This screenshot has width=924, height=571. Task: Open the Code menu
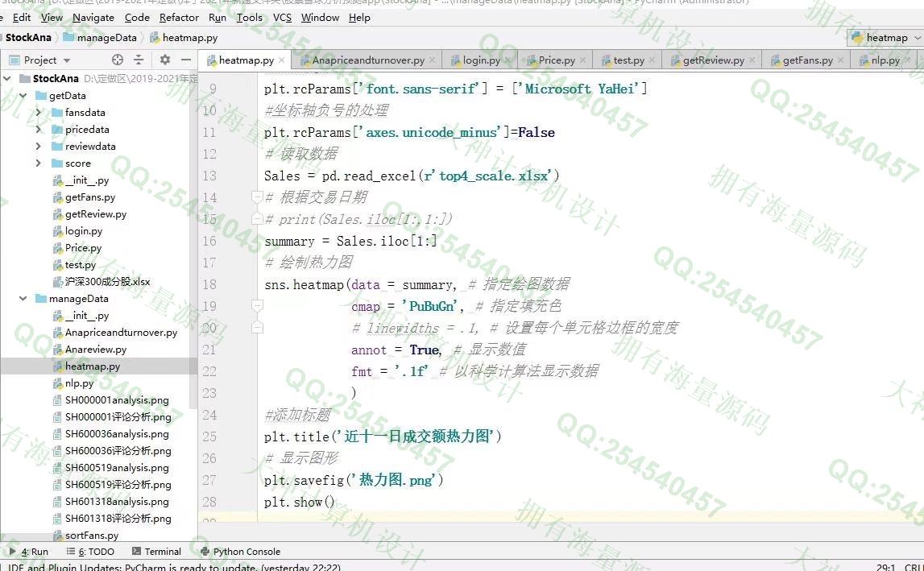tap(137, 18)
